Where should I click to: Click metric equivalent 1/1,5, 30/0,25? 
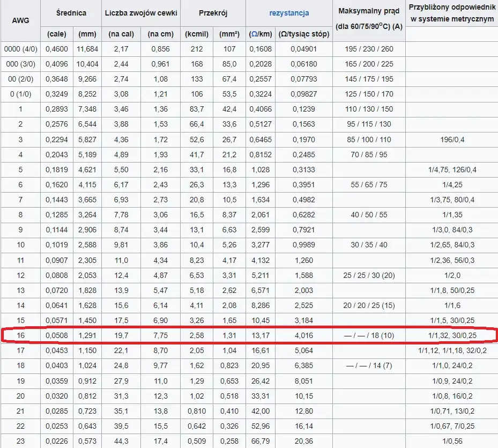click(x=452, y=320)
